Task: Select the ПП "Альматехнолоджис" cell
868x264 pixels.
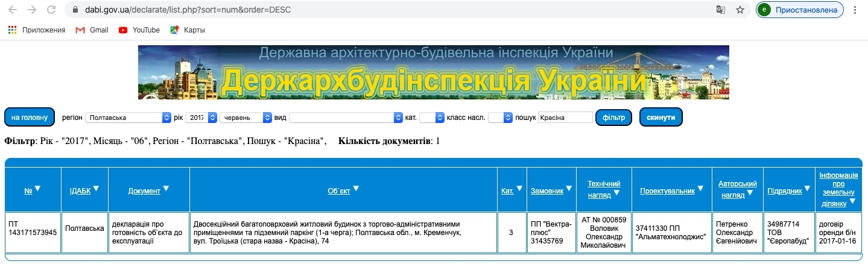Action: point(672,233)
